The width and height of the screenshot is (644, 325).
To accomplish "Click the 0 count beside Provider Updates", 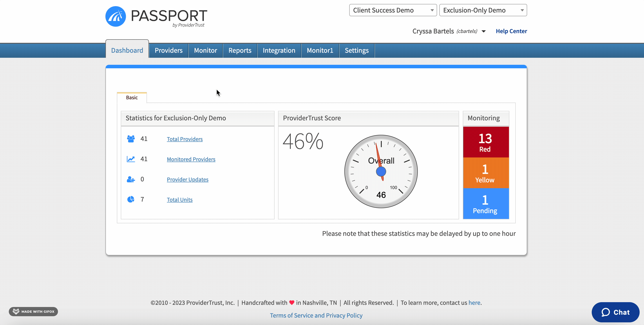I will 142,179.
